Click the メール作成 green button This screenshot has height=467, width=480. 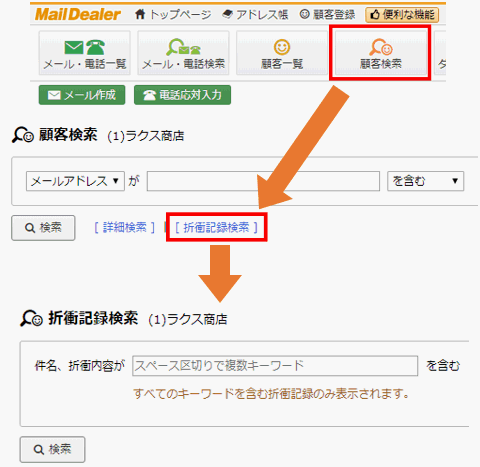tap(82, 95)
